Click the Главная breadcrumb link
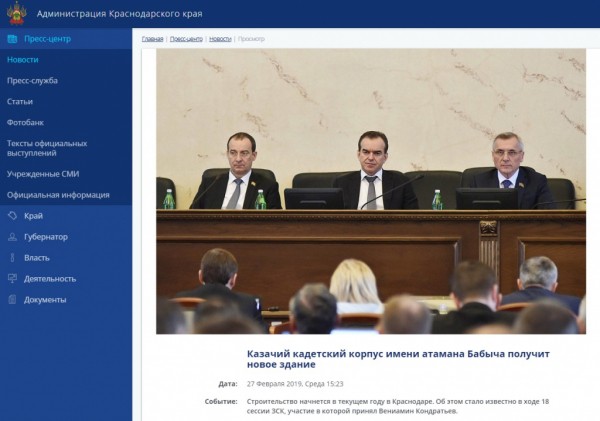This screenshot has width=600, height=421. coord(152,39)
